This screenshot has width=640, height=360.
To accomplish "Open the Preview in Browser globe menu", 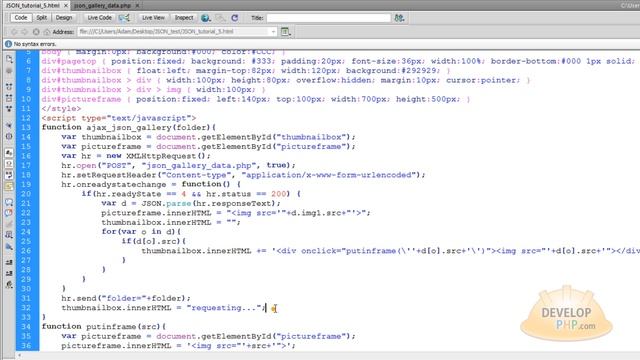I will tap(206, 18).
